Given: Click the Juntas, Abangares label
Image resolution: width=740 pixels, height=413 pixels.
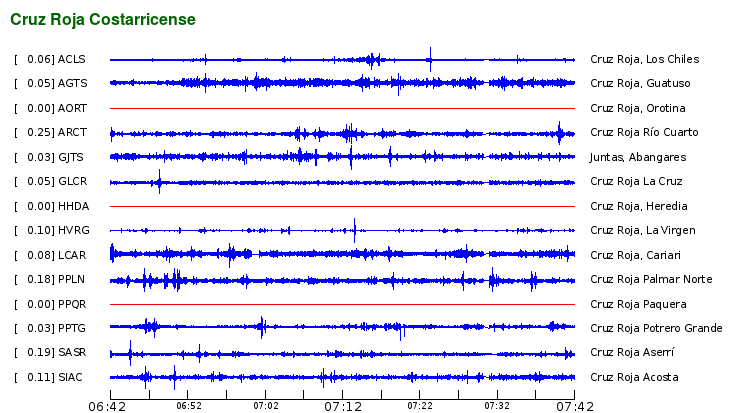Looking at the screenshot, I should tap(638, 157).
